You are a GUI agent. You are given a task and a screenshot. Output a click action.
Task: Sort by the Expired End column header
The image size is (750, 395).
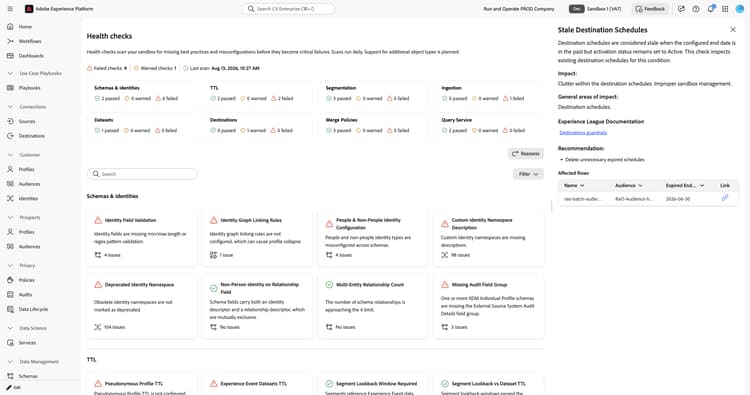[x=685, y=185]
